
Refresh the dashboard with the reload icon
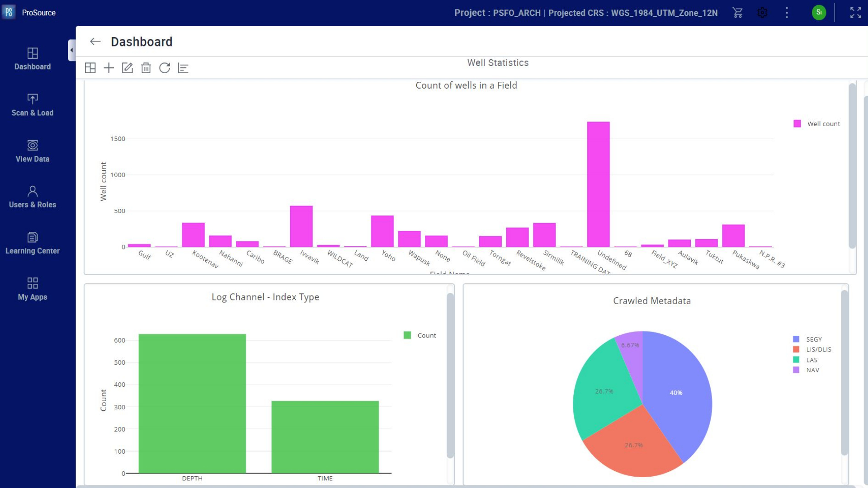click(x=165, y=68)
